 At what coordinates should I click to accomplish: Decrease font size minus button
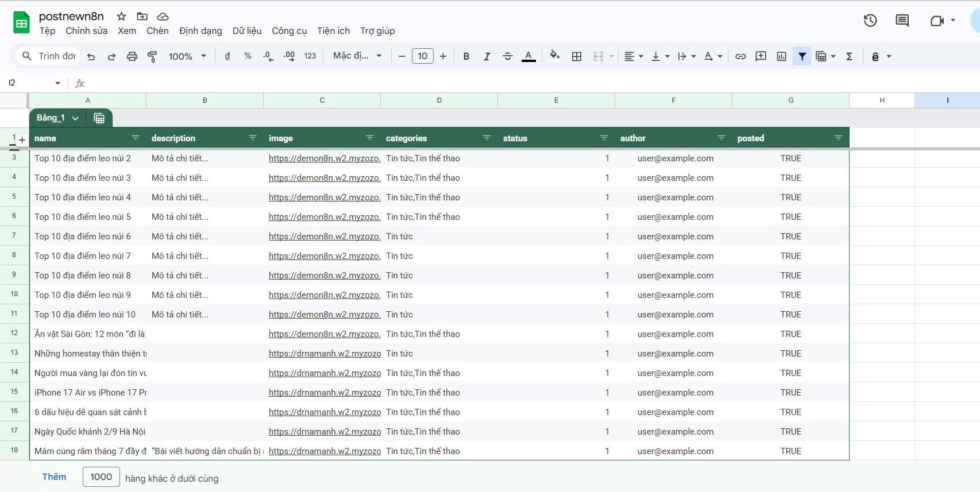click(x=402, y=56)
